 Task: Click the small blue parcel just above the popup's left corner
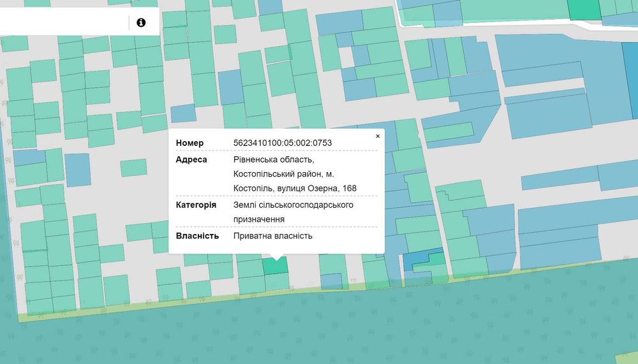[183, 113]
